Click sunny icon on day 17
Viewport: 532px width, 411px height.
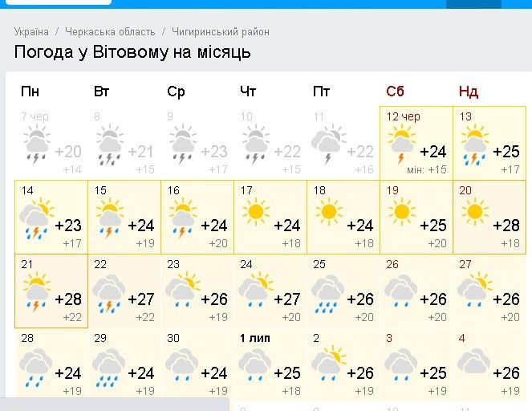(255, 213)
